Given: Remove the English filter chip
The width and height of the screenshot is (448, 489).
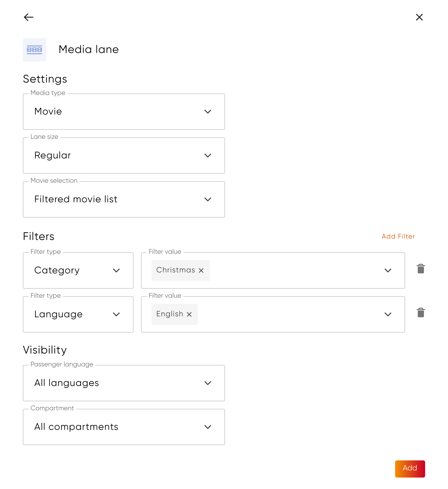Looking at the screenshot, I should [189, 315].
